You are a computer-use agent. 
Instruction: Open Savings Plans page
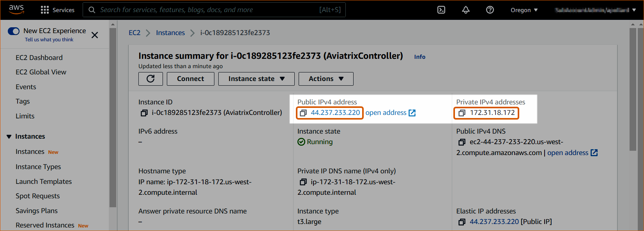(x=37, y=211)
